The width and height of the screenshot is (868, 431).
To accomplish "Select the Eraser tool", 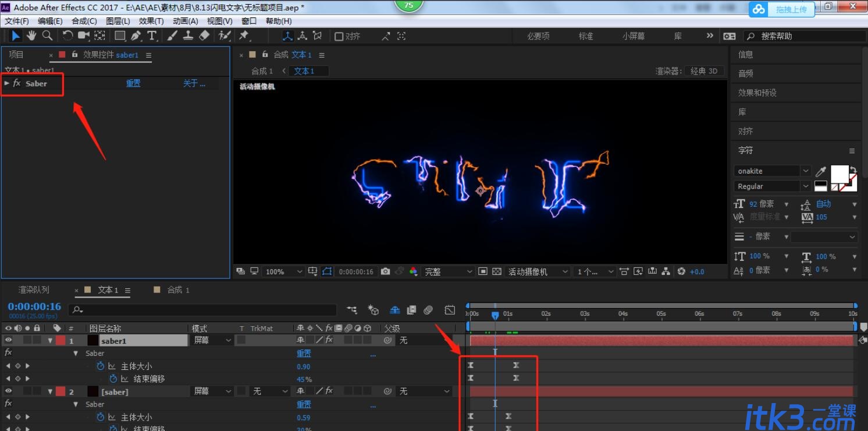I will click(x=204, y=36).
